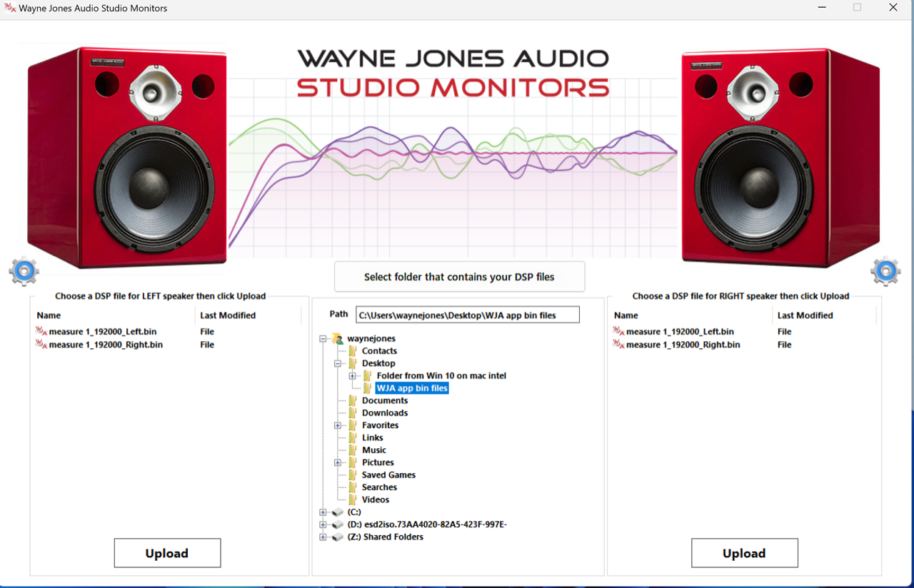Select the Searches folder label
The image size is (914, 588).
click(379, 487)
